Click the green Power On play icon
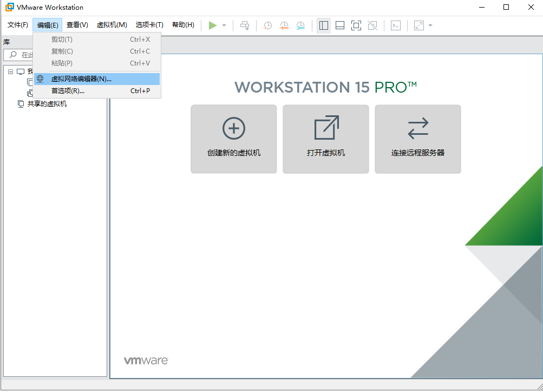The width and height of the screenshot is (543, 392). click(x=213, y=25)
